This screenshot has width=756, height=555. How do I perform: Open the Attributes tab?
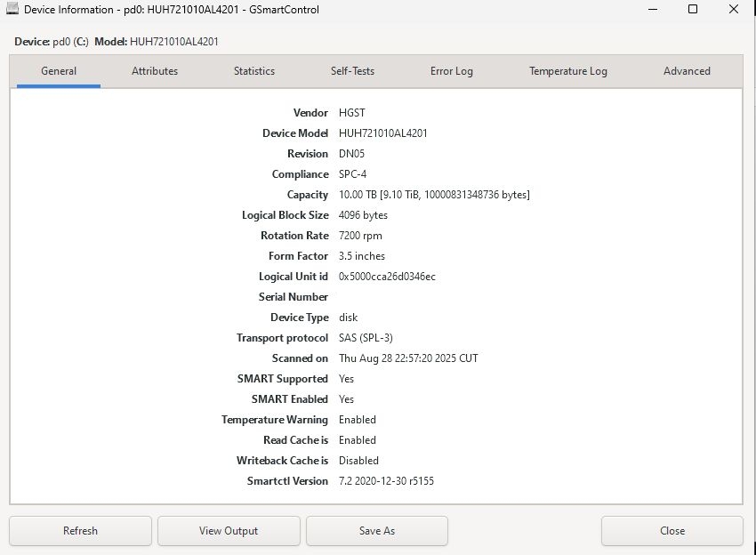point(155,71)
